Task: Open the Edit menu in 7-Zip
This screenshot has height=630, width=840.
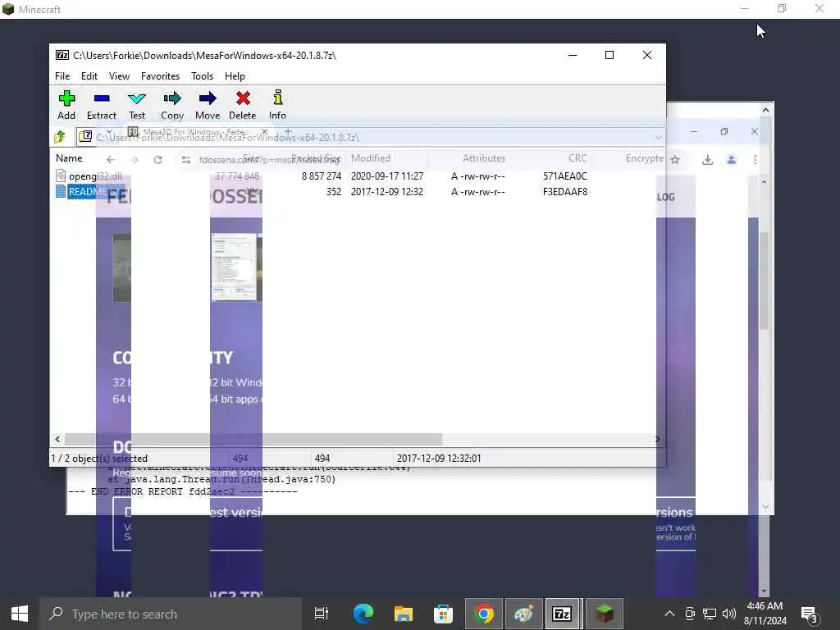Action: click(x=89, y=76)
